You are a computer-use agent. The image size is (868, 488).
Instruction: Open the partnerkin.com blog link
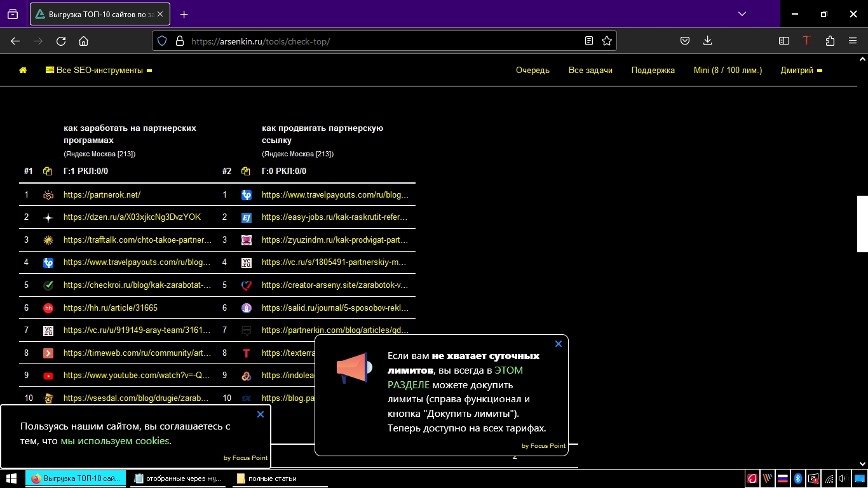(335, 330)
